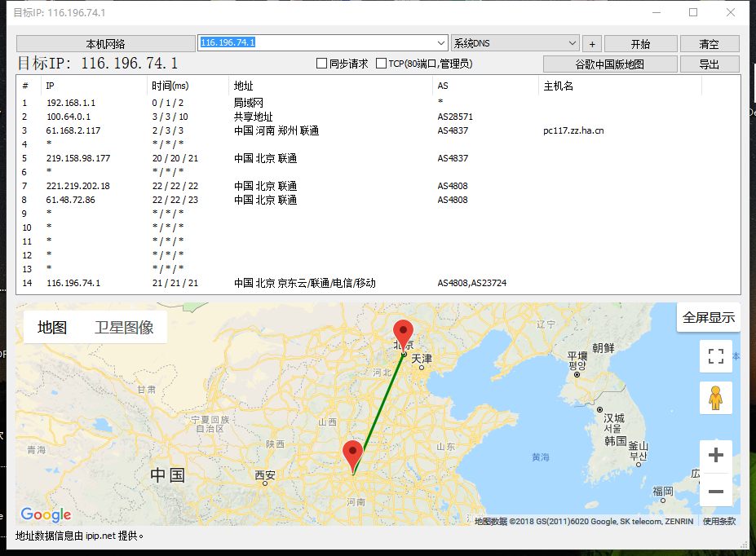Click the time cell 22 / 22 / 23
This screenshot has width=756, height=556.
point(175,200)
